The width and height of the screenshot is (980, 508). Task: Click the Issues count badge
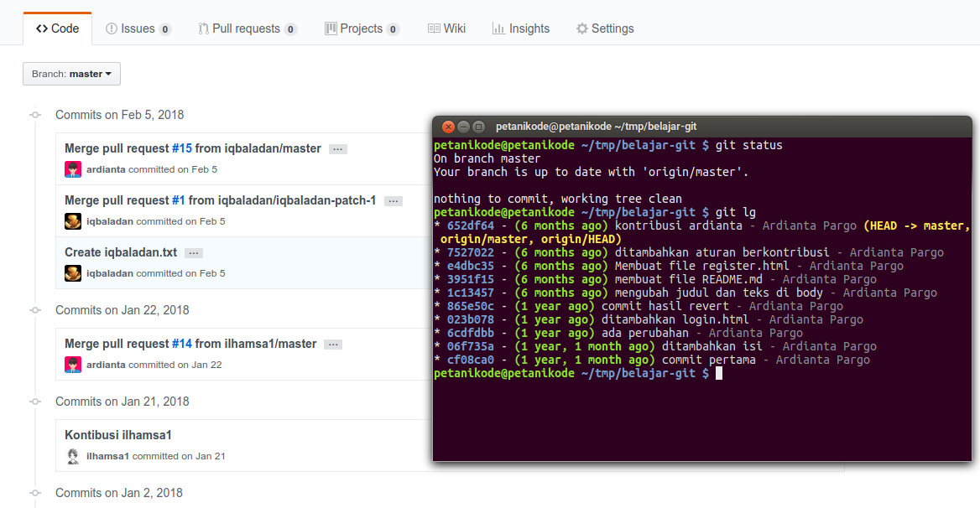(x=165, y=29)
